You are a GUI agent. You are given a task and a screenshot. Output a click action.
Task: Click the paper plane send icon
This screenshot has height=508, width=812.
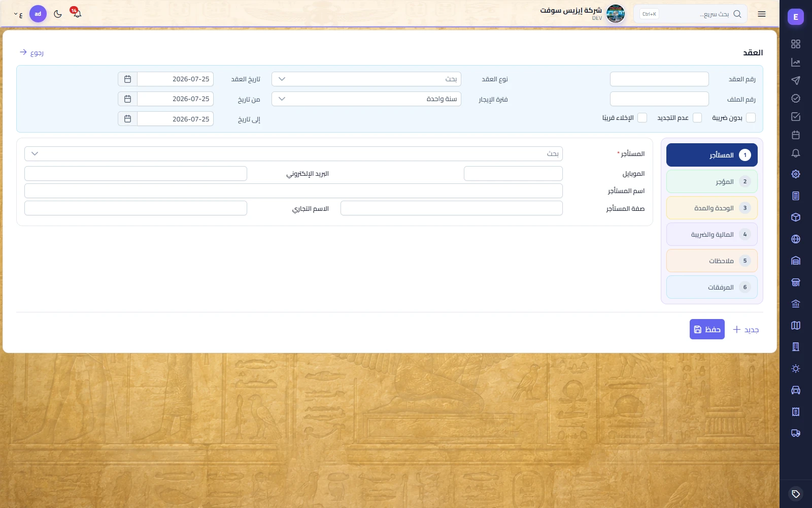[x=795, y=80]
